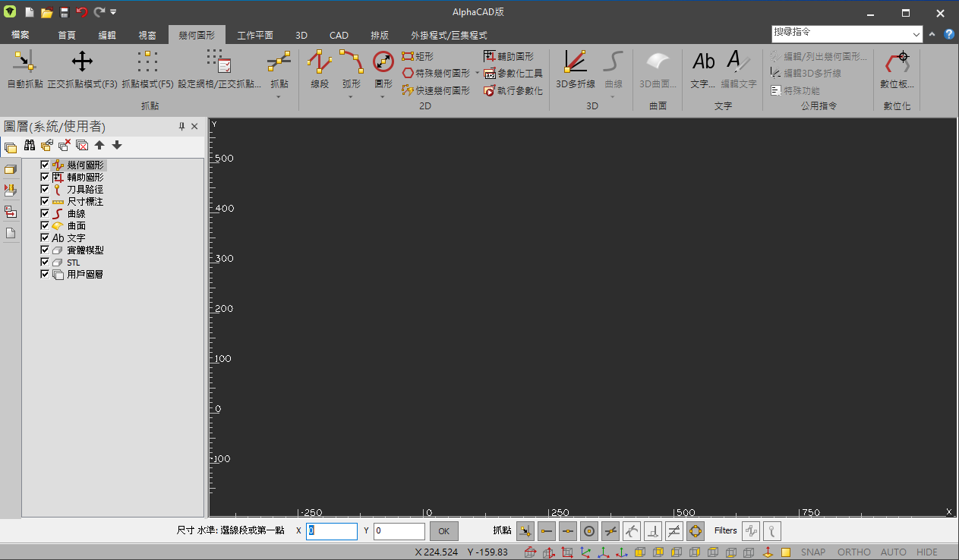Screen dimensions: 959x560
Task: Open 特殊幾何圖形 dropdown arrow
Action: pyautogui.click(x=477, y=74)
